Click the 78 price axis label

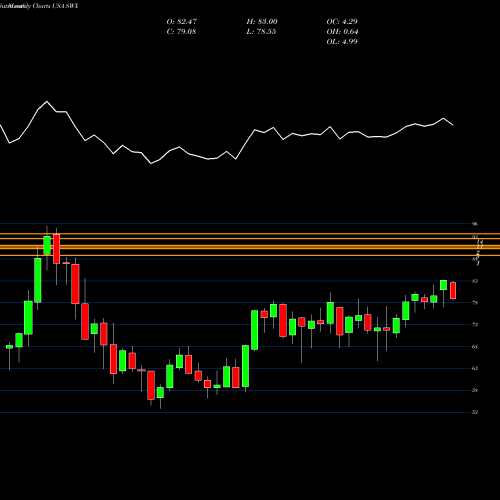click(475, 303)
